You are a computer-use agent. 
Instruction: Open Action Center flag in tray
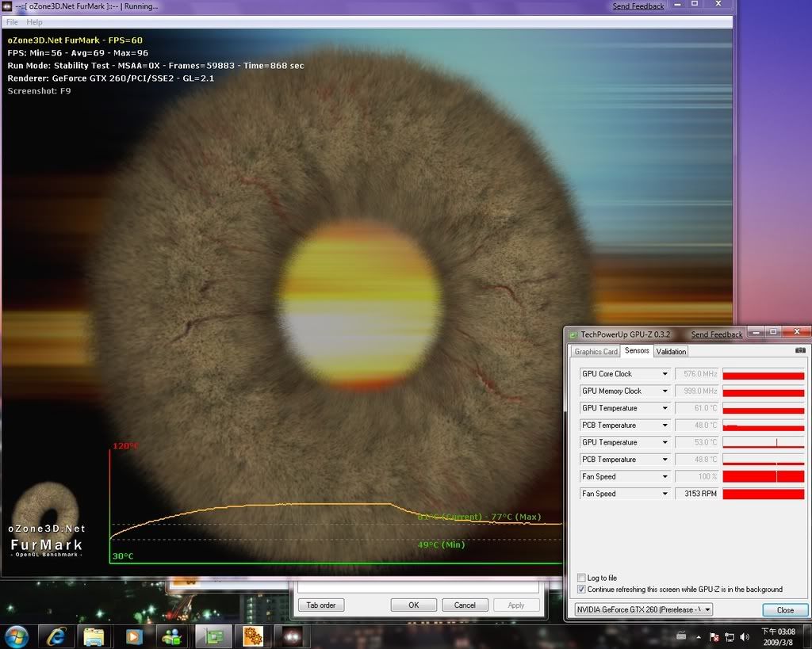714,637
